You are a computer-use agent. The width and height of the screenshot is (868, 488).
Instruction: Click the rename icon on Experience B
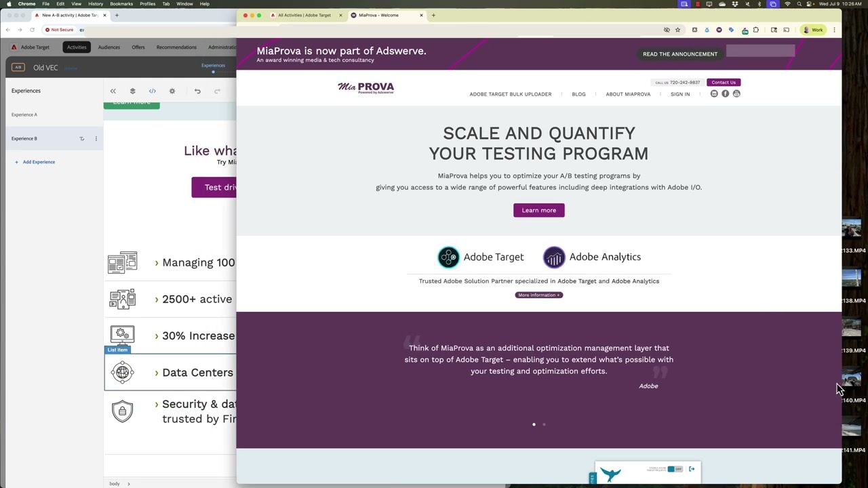click(82, 138)
